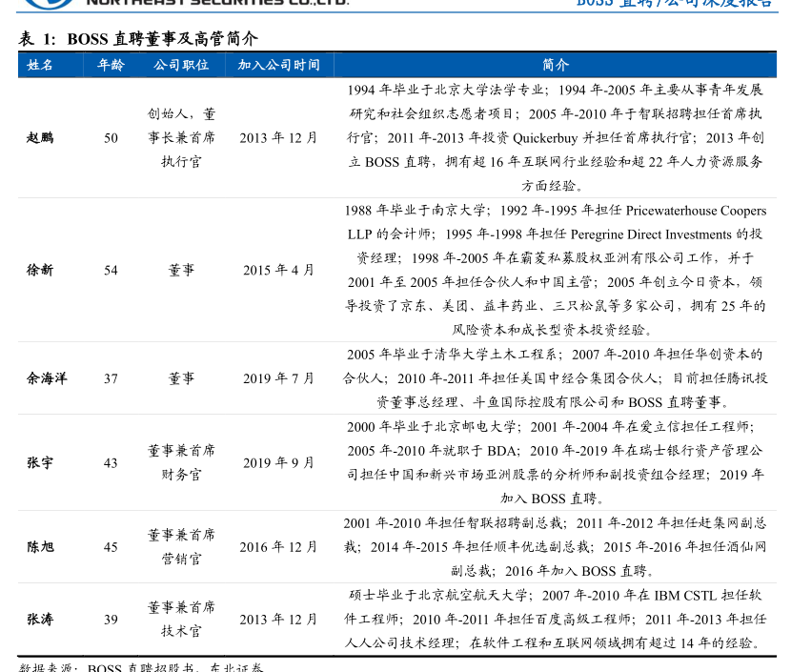Click the age cell showing 50
This screenshot has width=791, height=672.
point(111,137)
